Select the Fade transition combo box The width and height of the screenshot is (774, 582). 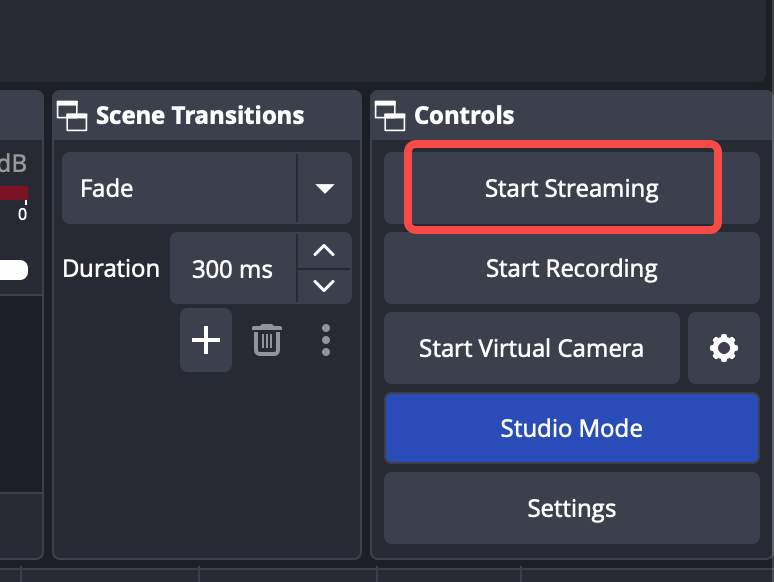(x=207, y=188)
